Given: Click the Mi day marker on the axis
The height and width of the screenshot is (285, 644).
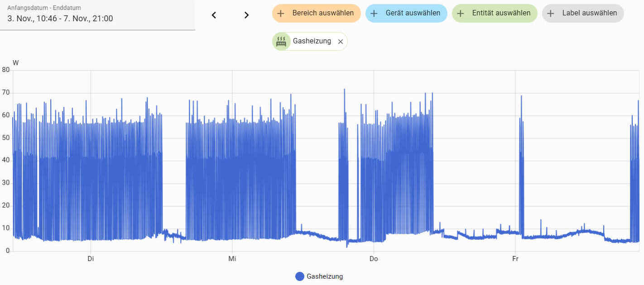Looking at the screenshot, I should click(232, 259).
